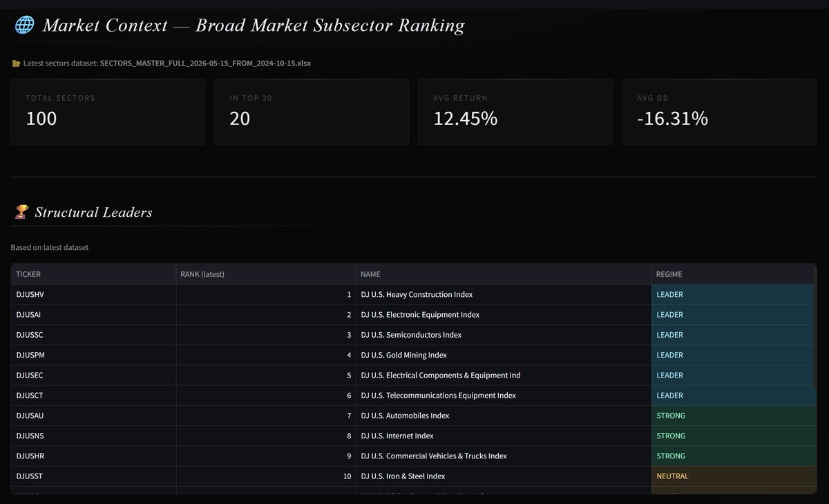Click rank cell 4 for DJUSPM

266,355
